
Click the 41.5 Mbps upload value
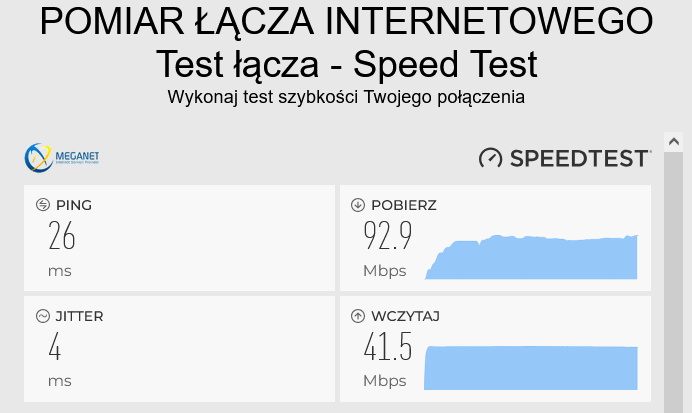click(387, 348)
